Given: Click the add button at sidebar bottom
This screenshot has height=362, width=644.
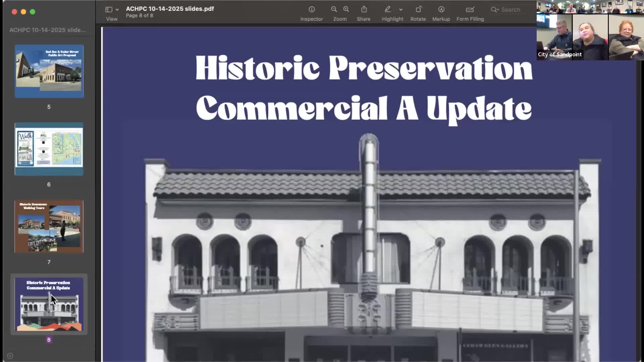Looking at the screenshot, I should click(x=10, y=356).
